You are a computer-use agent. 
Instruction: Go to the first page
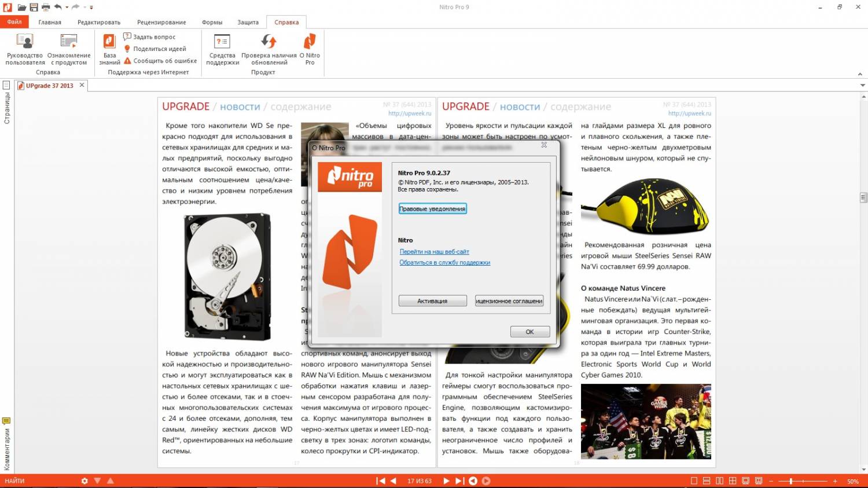381,481
